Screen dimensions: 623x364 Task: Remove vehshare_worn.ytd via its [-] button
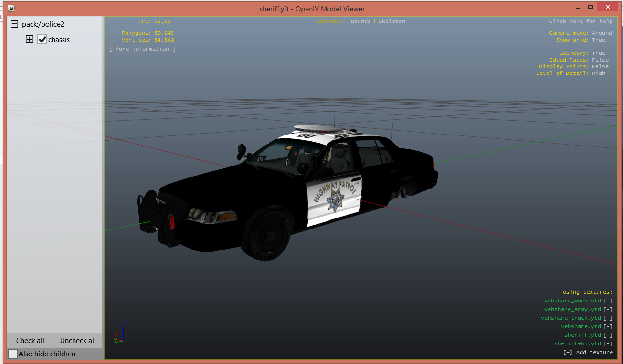click(608, 301)
